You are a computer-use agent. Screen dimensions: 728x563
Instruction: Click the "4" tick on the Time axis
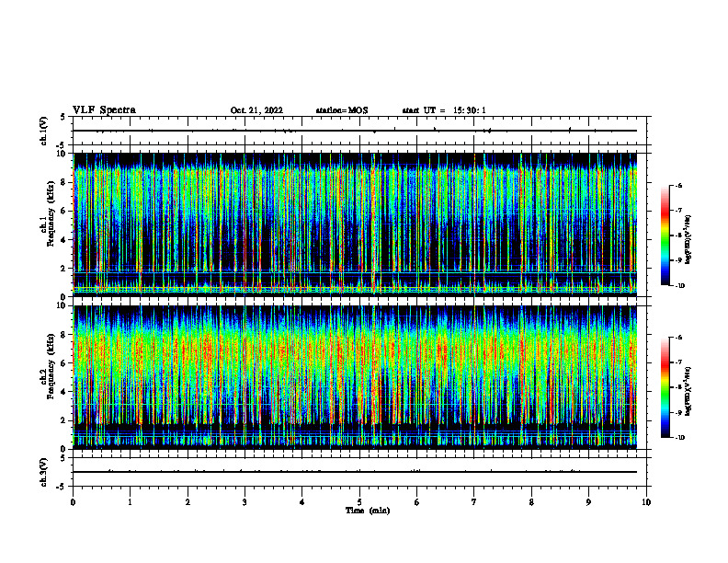pos(302,502)
